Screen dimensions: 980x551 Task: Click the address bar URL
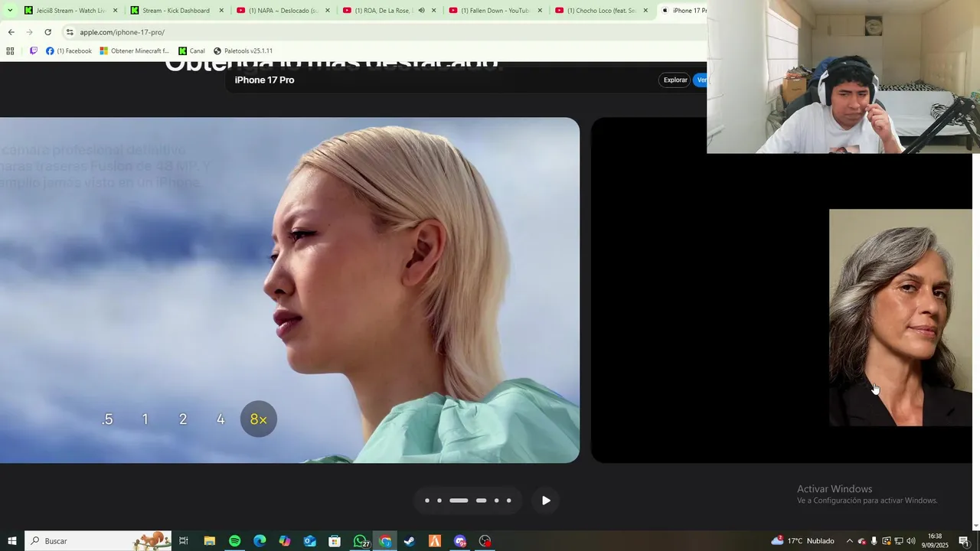click(x=122, y=32)
